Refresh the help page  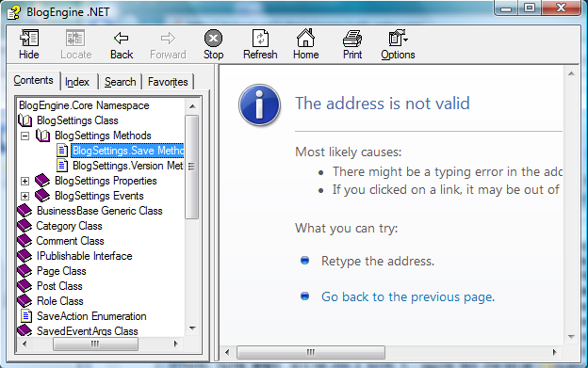[x=260, y=44]
